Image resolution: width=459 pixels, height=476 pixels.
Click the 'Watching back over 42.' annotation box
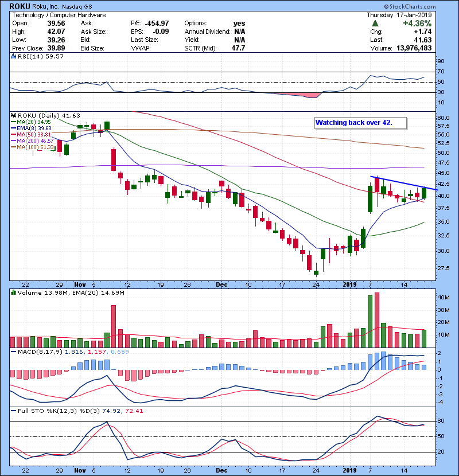(x=360, y=123)
